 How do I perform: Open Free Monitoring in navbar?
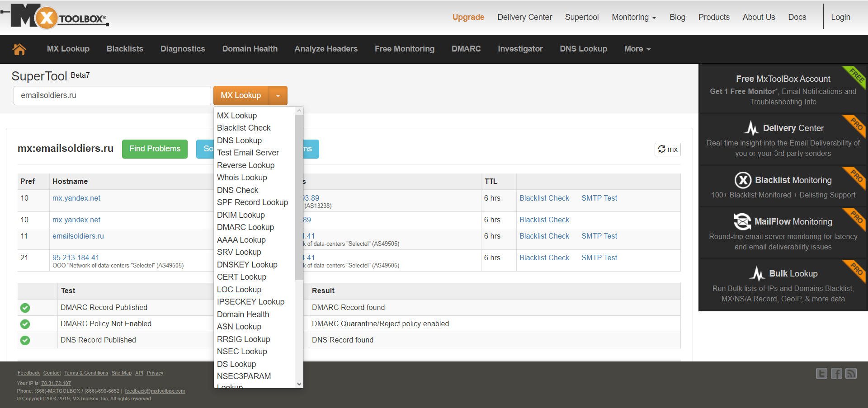405,49
